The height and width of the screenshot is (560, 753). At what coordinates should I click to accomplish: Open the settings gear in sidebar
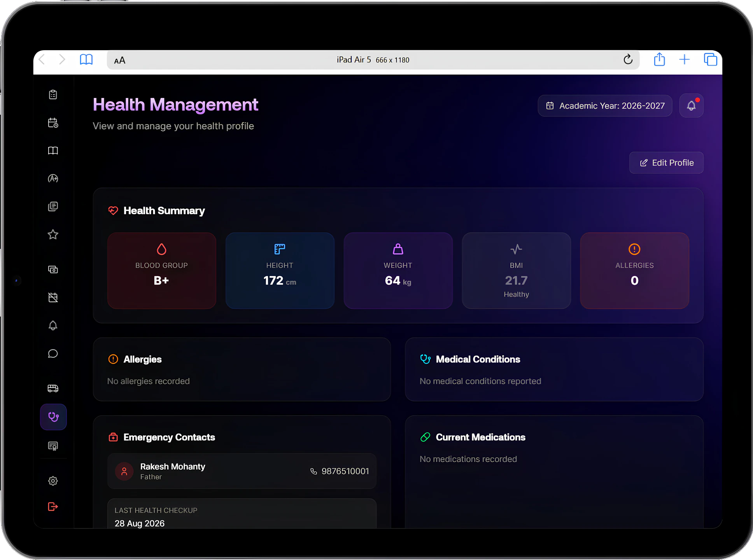pos(53,481)
